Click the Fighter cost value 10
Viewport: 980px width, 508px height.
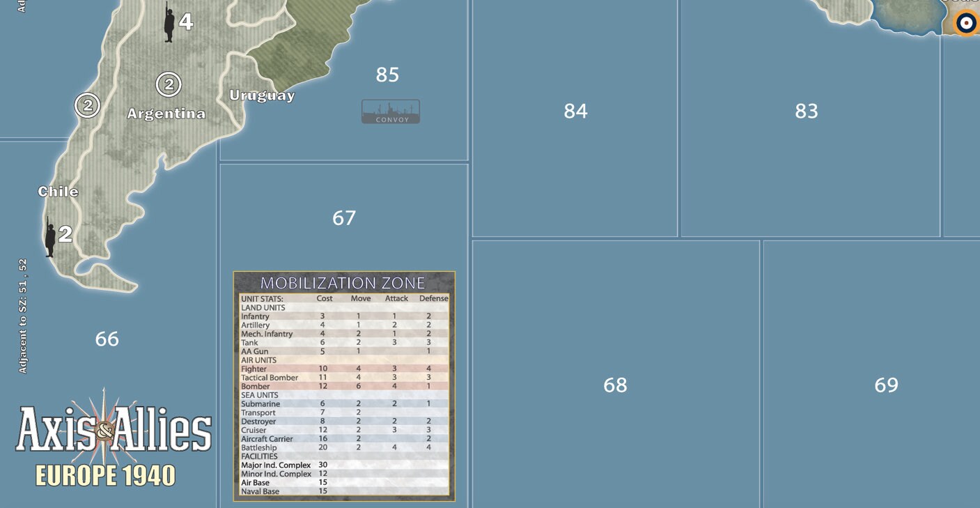[x=322, y=369]
